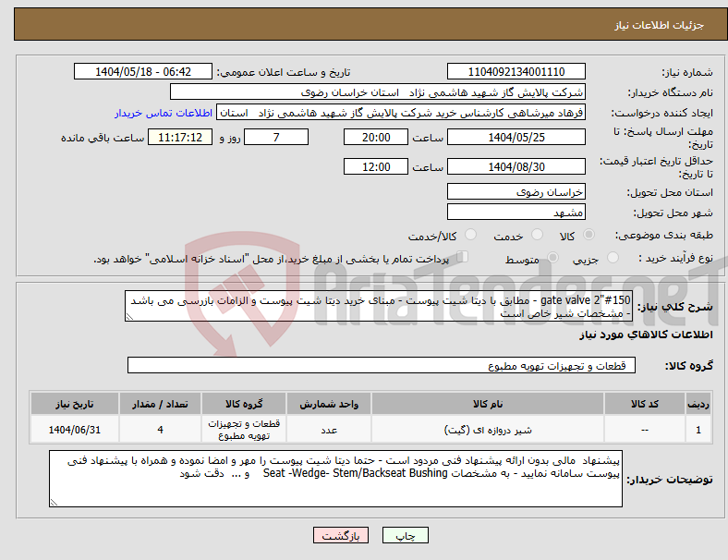
Task: Toggle the اسناد خزانه اسلامی payment checkbox
Action: [x=463, y=256]
